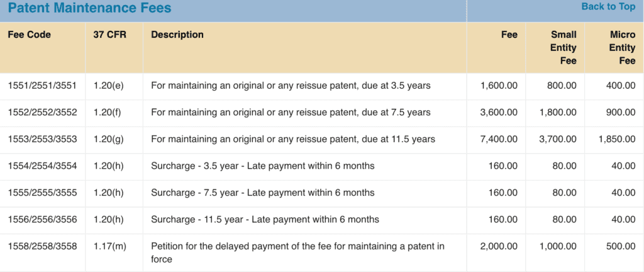
Task: Click the 7.5 years maintenance description
Action: [291, 112]
